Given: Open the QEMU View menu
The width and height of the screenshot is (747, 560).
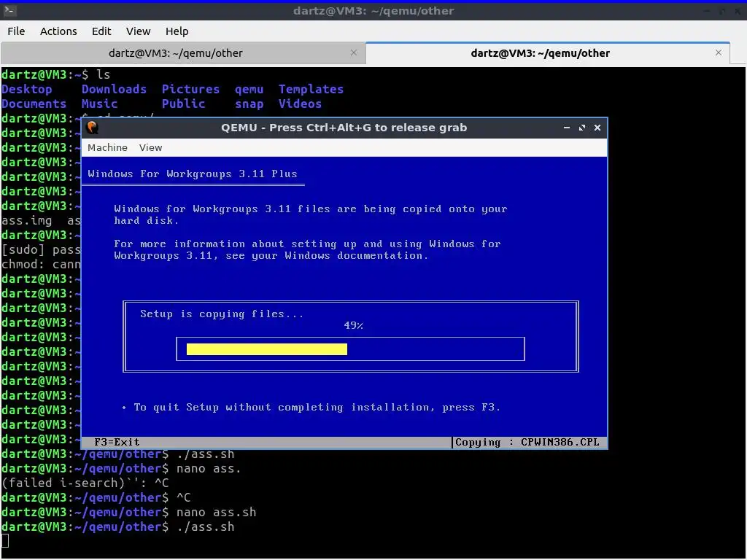Looking at the screenshot, I should pyautogui.click(x=150, y=147).
